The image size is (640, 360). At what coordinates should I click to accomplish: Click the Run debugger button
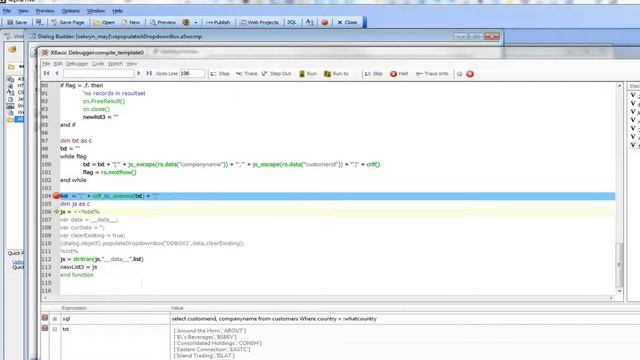point(308,73)
